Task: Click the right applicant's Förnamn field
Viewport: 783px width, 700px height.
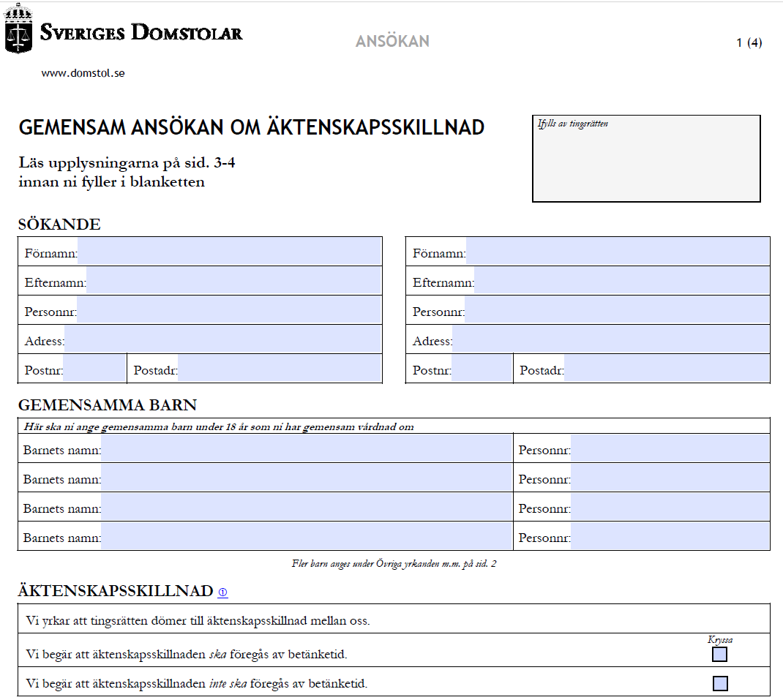Action: pos(618,252)
